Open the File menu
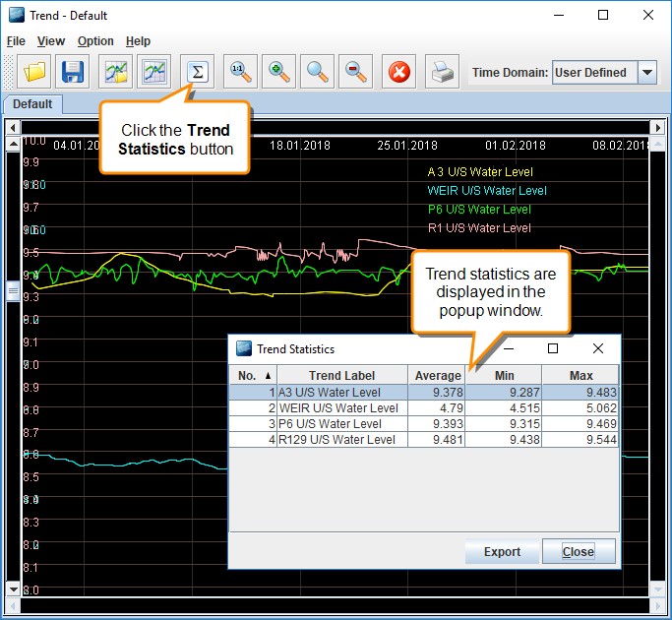 (x=16, y=41)
